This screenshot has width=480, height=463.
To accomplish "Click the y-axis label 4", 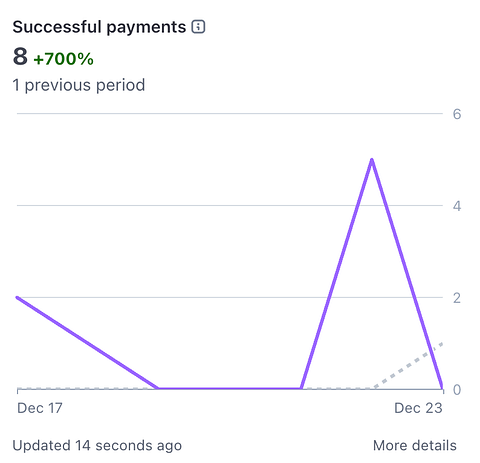I will pyautogui.click(x=457, y=206).
